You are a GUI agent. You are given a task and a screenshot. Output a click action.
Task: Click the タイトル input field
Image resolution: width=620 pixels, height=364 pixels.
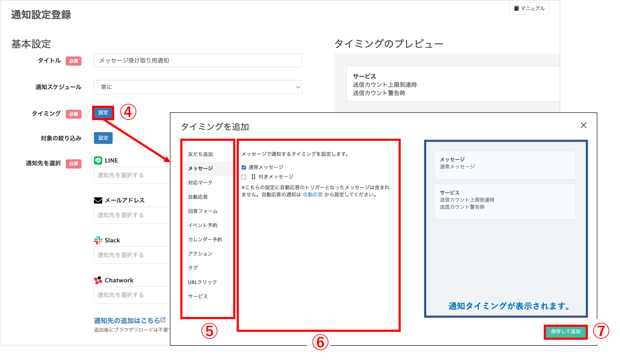point(198,60)
